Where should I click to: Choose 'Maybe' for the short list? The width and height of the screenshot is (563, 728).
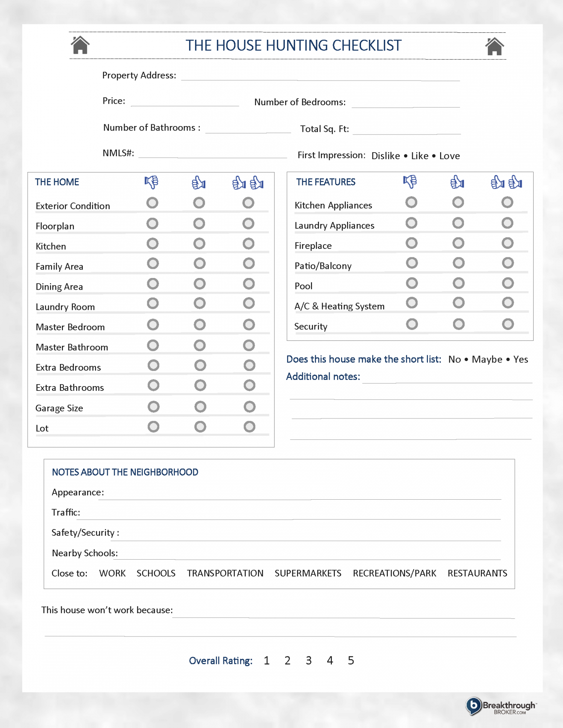(x=487, y=359)
